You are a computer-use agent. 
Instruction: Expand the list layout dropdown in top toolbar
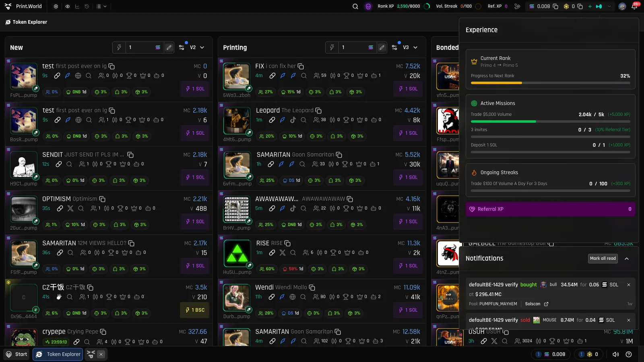tap(101, 6)
